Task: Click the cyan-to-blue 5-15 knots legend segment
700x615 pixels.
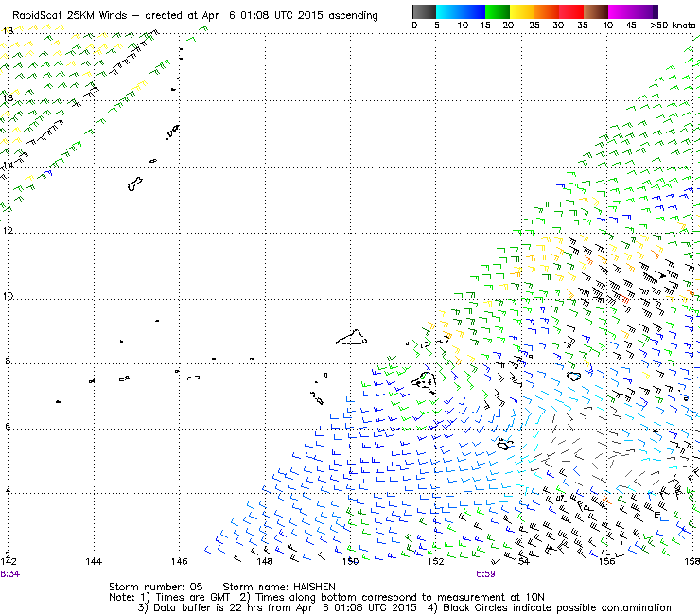Action: pos(461,11)
